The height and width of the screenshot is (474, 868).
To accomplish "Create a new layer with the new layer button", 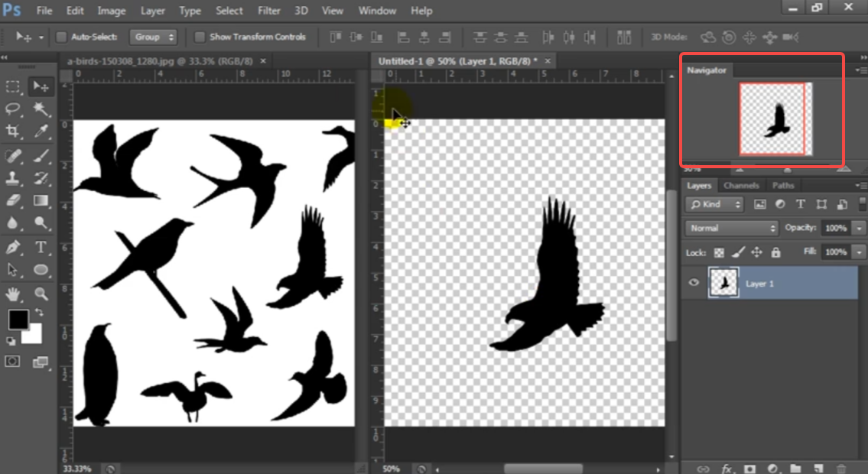I will pos(818,468).
